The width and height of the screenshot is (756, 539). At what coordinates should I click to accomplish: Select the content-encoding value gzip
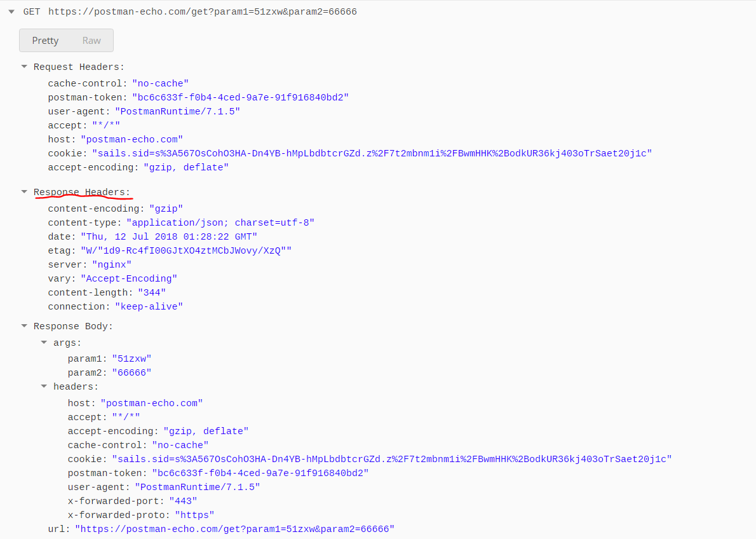point(166,208)
